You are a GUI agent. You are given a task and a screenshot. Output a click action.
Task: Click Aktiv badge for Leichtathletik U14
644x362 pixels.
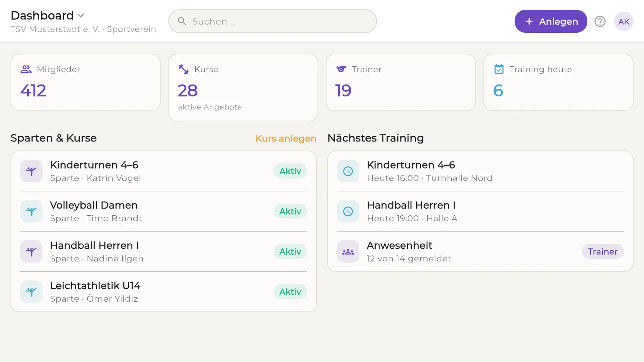[290, 292]
